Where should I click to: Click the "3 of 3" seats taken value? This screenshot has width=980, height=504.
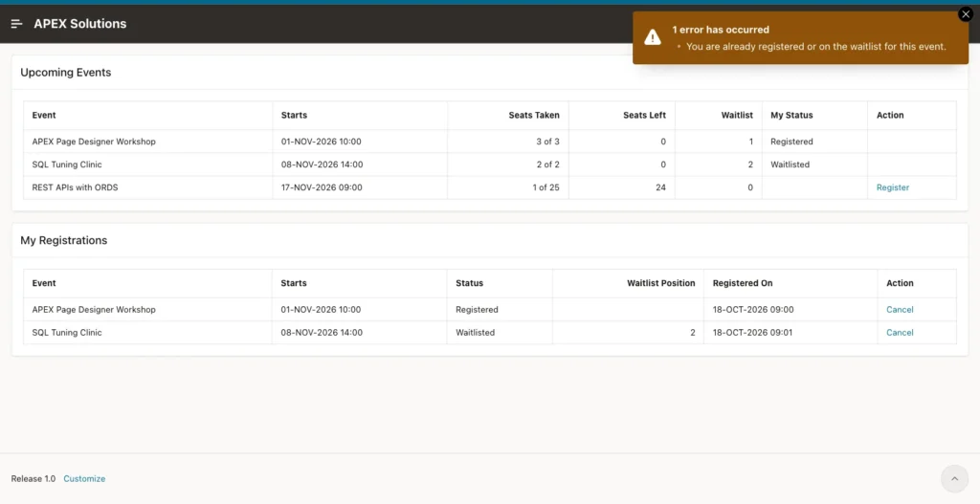point(547,142)
